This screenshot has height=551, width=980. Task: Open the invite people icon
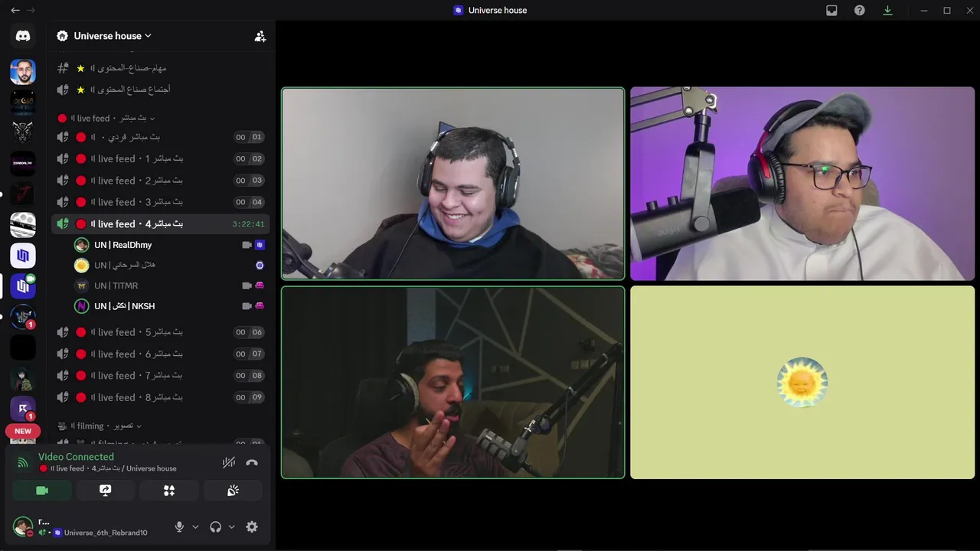pos(260,36)
